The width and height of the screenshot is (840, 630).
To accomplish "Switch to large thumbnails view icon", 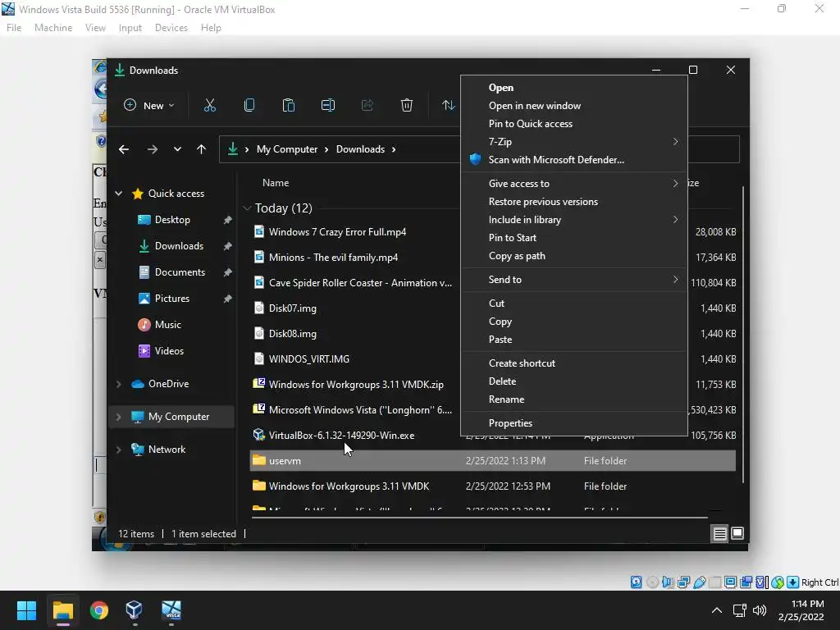I will (737, 533).
